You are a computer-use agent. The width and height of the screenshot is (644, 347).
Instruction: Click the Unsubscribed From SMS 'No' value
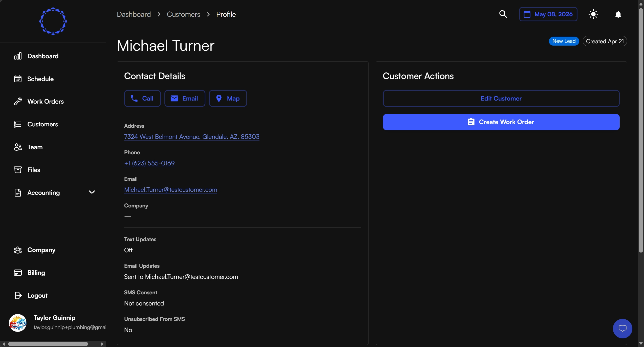pyautogui.click(x=128, y=330)
